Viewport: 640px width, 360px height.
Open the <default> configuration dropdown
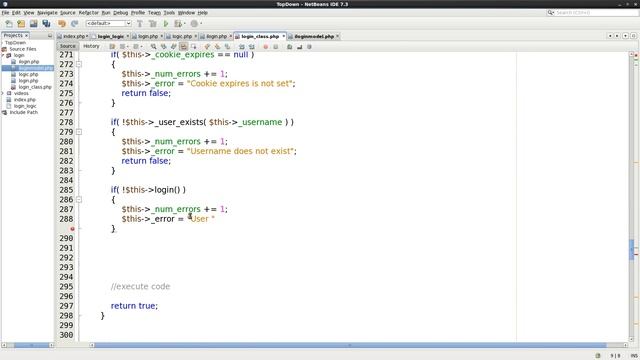tap(109, 23)
